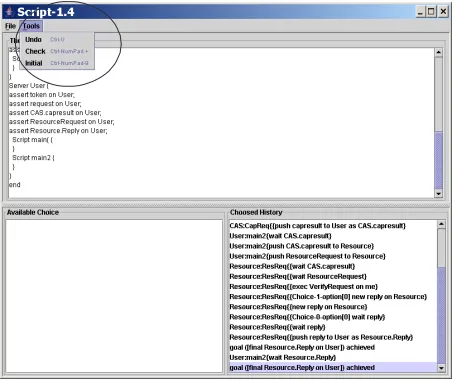Click the Script-1.4 title bar Java icon
This screenshot has height=380, width=456.
coord(9,12)
